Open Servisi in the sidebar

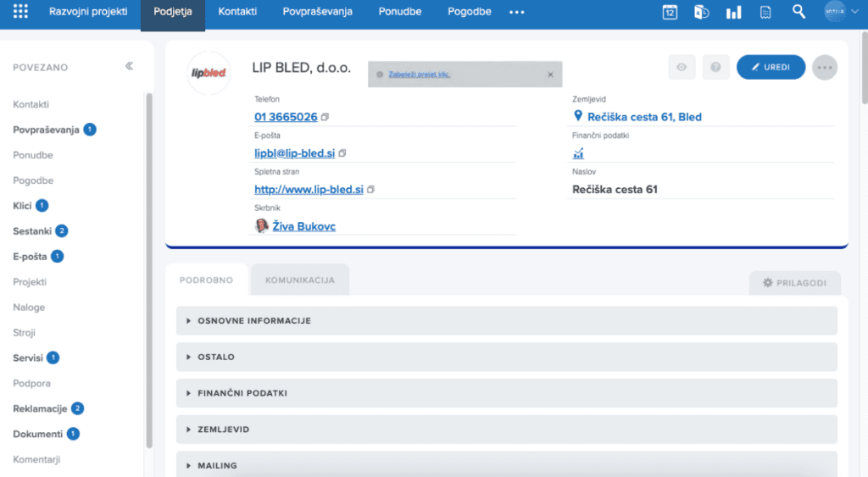[x=28, y=358]
